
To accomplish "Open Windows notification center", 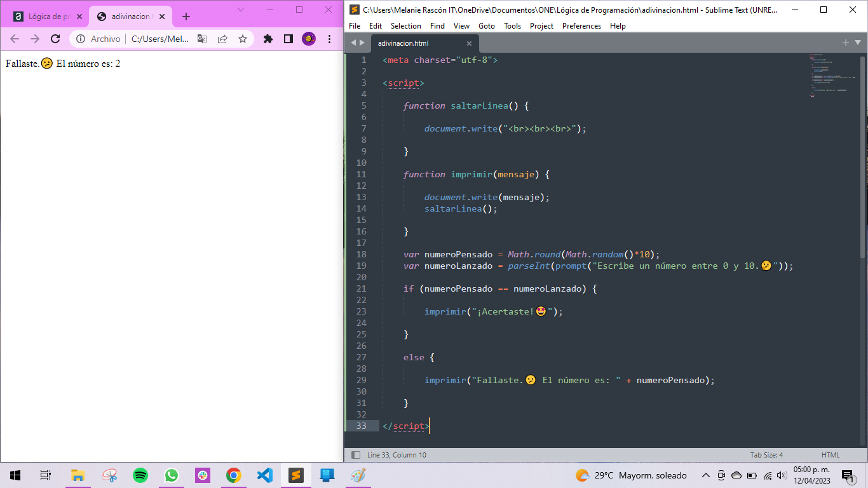I will tap(848, 475).
